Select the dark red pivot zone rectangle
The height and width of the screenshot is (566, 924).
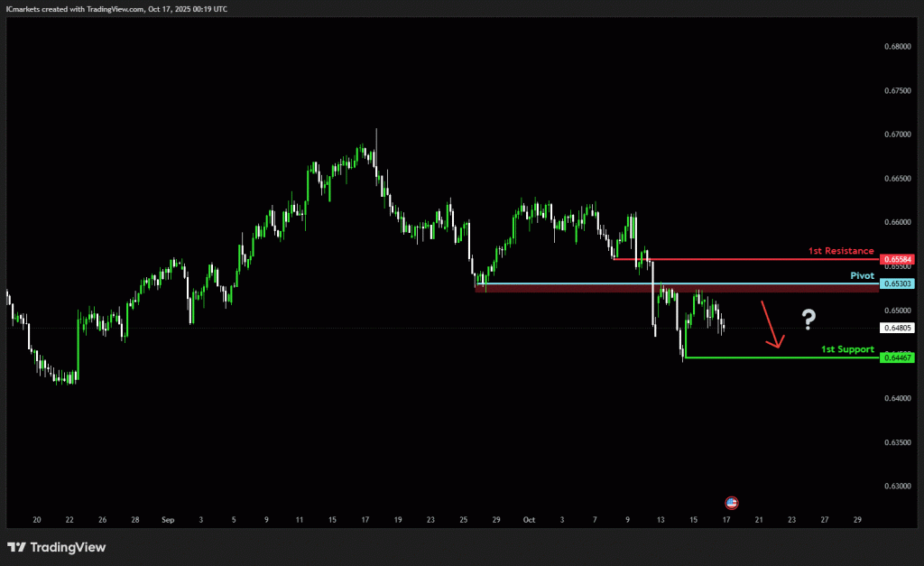[x=677, y=289]
